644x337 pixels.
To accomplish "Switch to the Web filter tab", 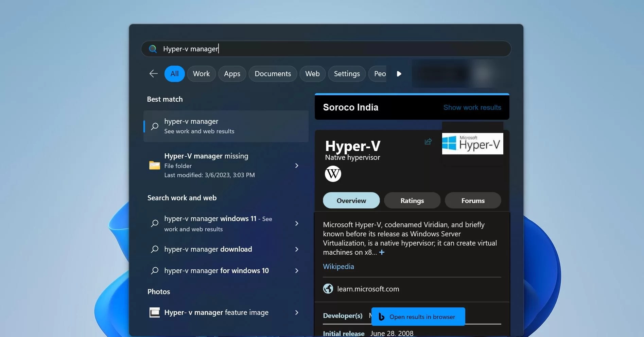I will 312,74.
